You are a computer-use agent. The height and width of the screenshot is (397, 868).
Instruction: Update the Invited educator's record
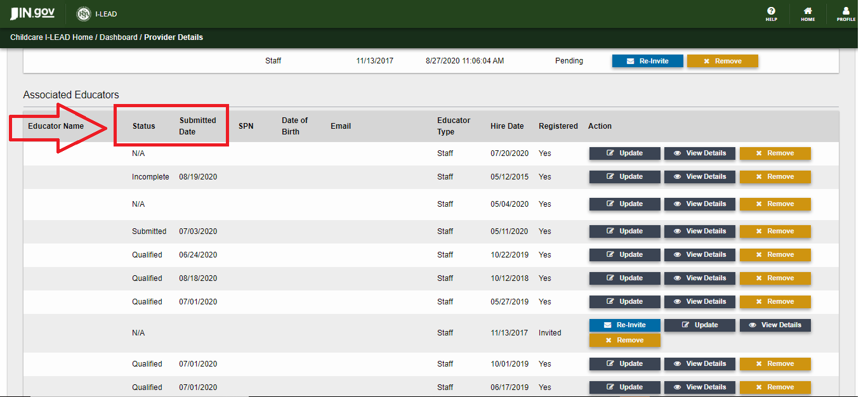[699, 325]
